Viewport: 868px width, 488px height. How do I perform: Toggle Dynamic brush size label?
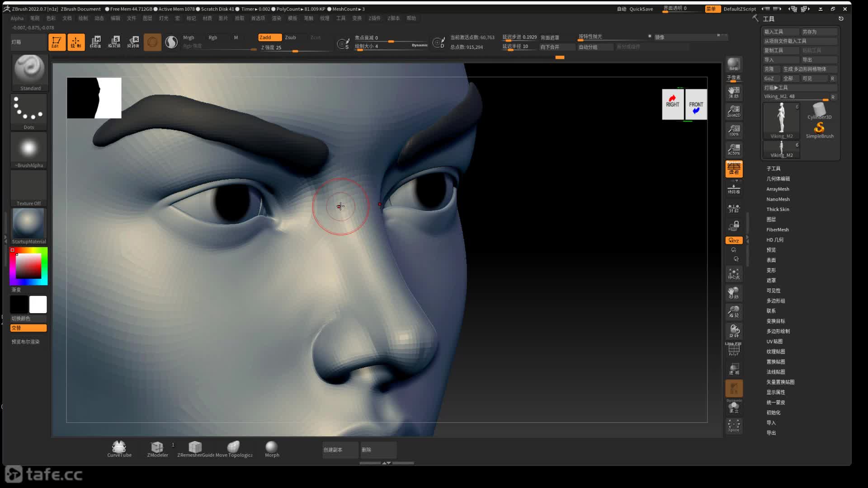[x=420, y=45]
